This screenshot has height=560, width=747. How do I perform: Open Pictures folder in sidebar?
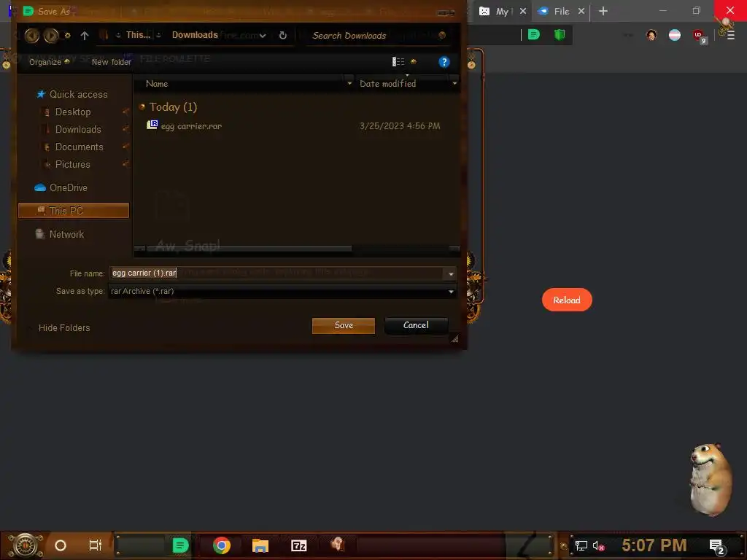[x=72, y=164]
